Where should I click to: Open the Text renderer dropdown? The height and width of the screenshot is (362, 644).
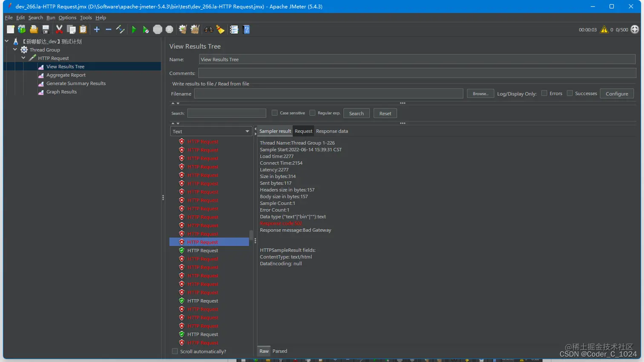tap(211, 131)
